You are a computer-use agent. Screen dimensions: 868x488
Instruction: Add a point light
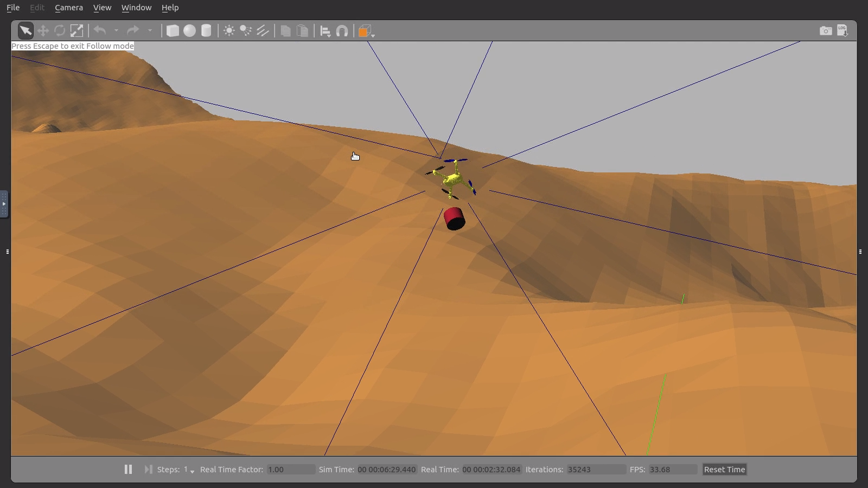(229, 31)
